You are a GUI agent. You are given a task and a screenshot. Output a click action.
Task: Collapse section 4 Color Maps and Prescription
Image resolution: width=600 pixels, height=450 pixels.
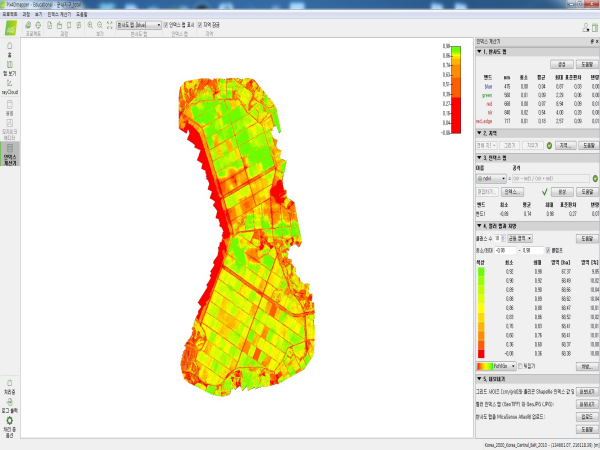click(479, 226)
